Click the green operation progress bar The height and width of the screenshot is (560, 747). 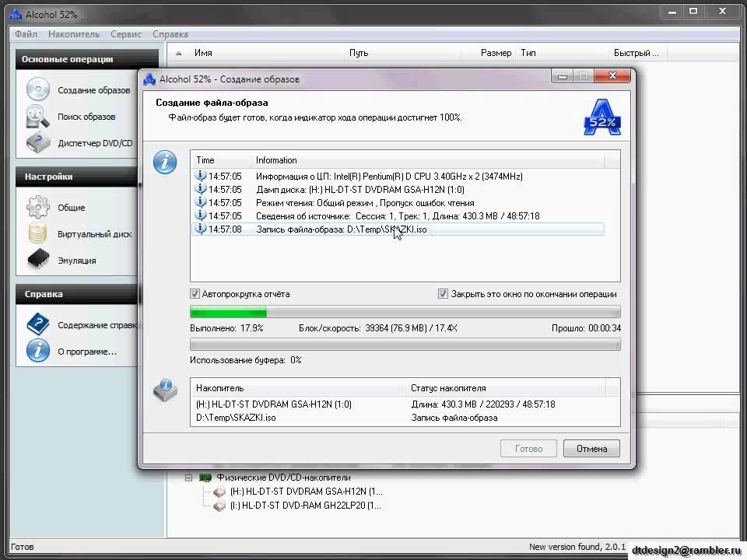(405, 313)
